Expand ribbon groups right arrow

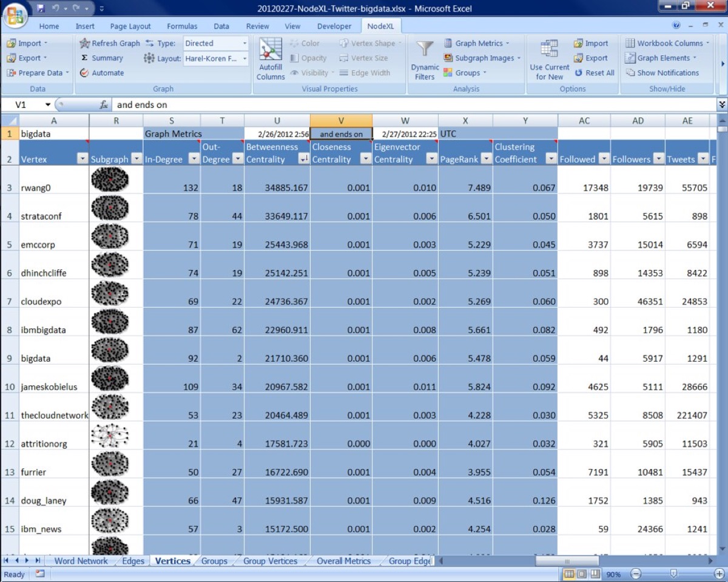722,63
